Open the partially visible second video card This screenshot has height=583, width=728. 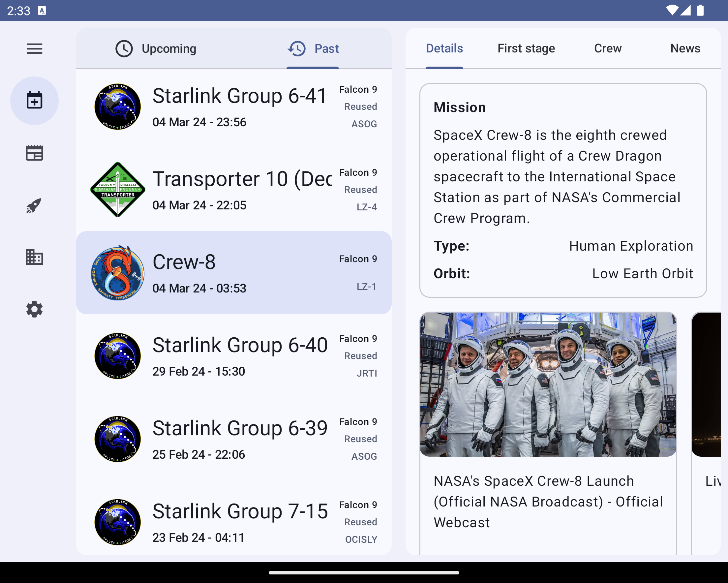click(706, 434)
